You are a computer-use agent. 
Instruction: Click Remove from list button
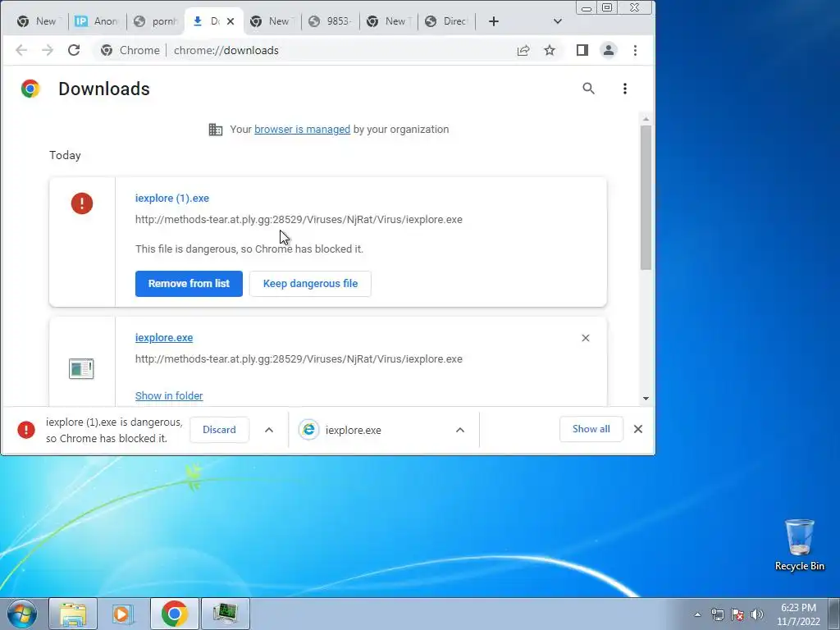[x=189, y=283]
